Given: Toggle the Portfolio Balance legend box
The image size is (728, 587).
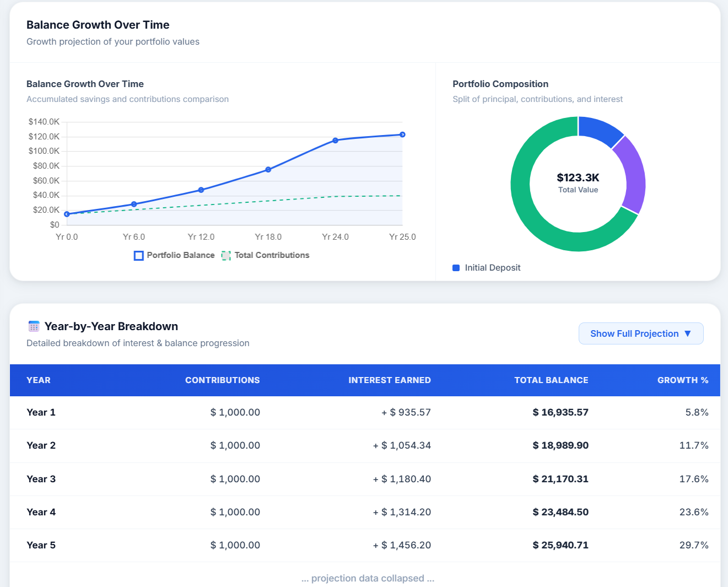Looking at the screenshot, I should (139, 256).
